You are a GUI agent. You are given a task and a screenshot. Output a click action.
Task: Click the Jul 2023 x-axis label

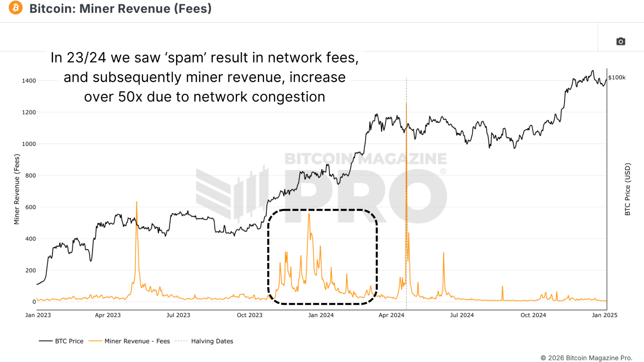pyautogui.click(x=178, y=315)
